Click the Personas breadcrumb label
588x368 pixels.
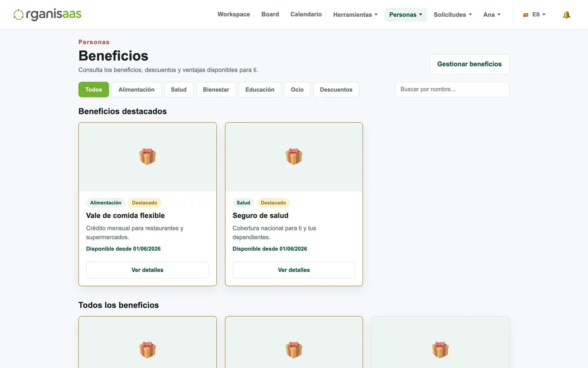point(94,42)
